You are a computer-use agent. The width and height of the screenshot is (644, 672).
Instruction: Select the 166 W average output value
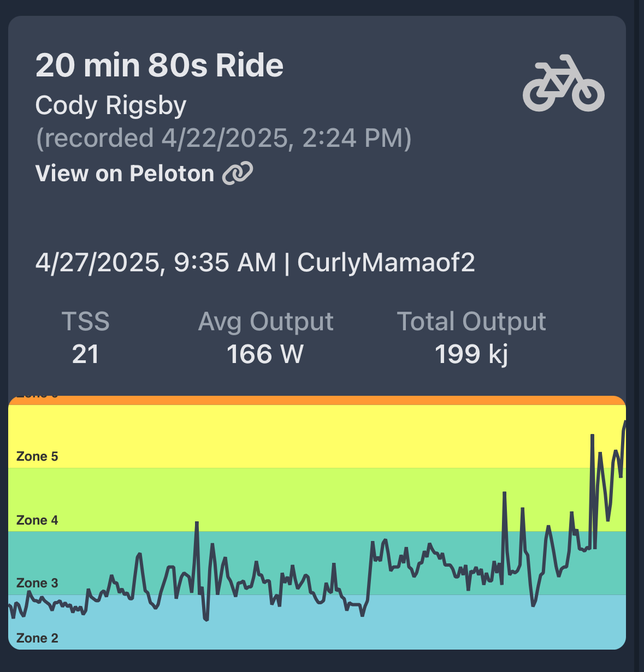(x=265, y=354)
